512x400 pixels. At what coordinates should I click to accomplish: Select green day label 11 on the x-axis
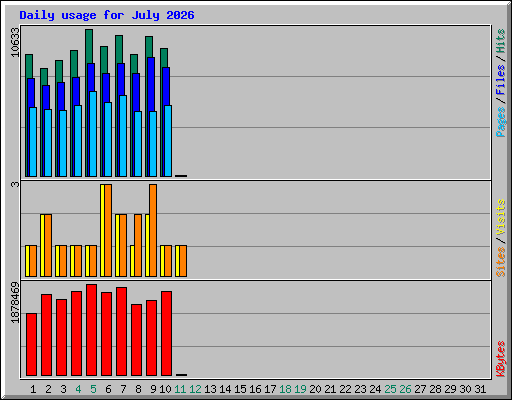pyautogui.click(x=180, y=389)
